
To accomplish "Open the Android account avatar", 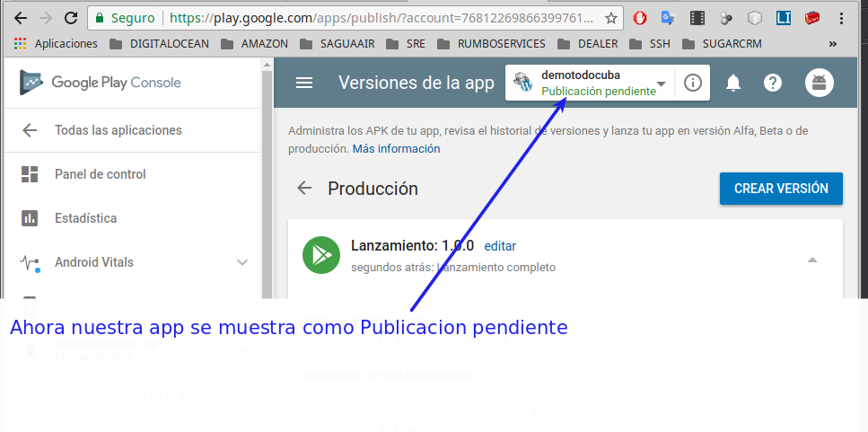I will tap(820, 83).
